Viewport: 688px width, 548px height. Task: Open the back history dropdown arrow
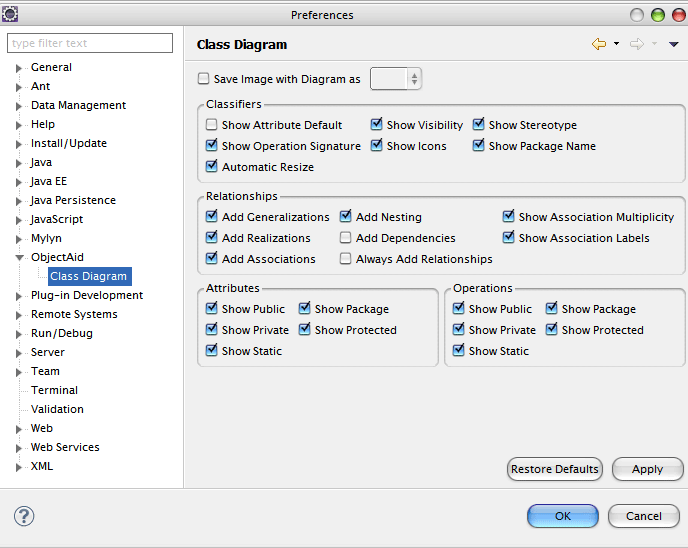(x=616, y=45)
